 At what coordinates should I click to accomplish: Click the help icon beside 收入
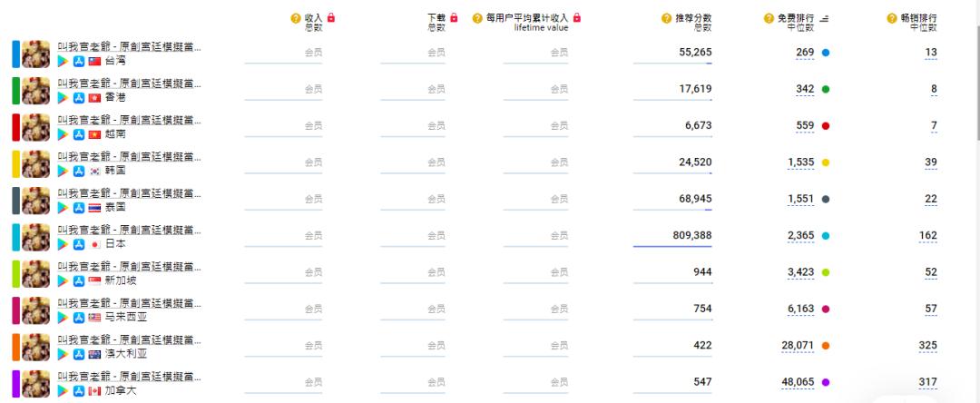[296, 18]
